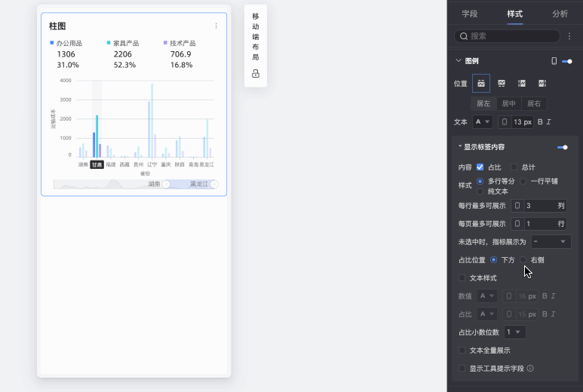Open the 柱图 card's three-dot menu
583x392 pixels.
click(x=216, y=26)
